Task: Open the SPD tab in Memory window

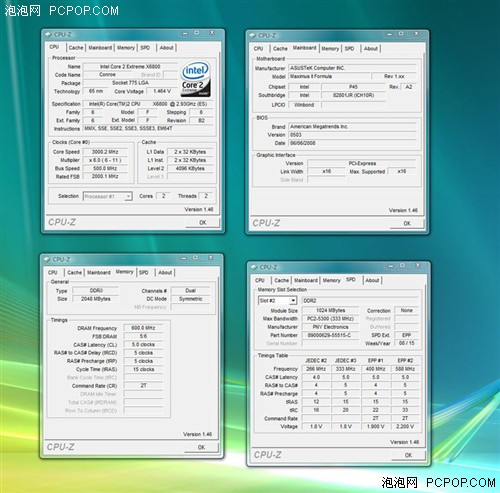Action: 144,273
